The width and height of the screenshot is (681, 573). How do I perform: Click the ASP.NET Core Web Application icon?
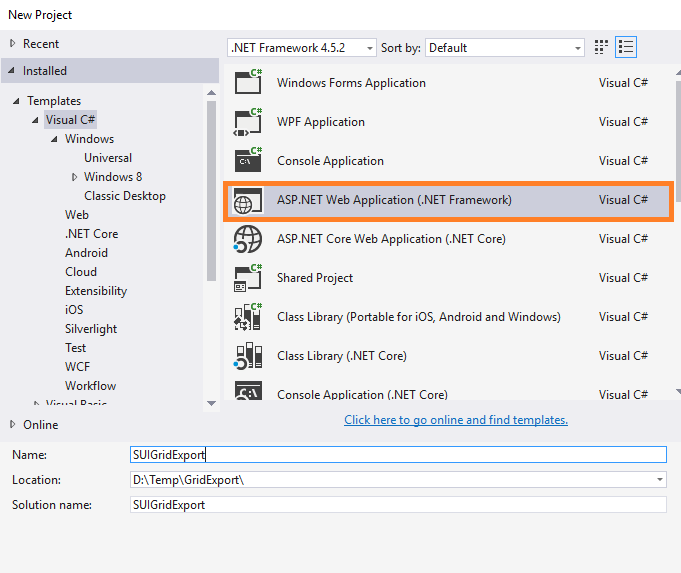pos(248,239)
